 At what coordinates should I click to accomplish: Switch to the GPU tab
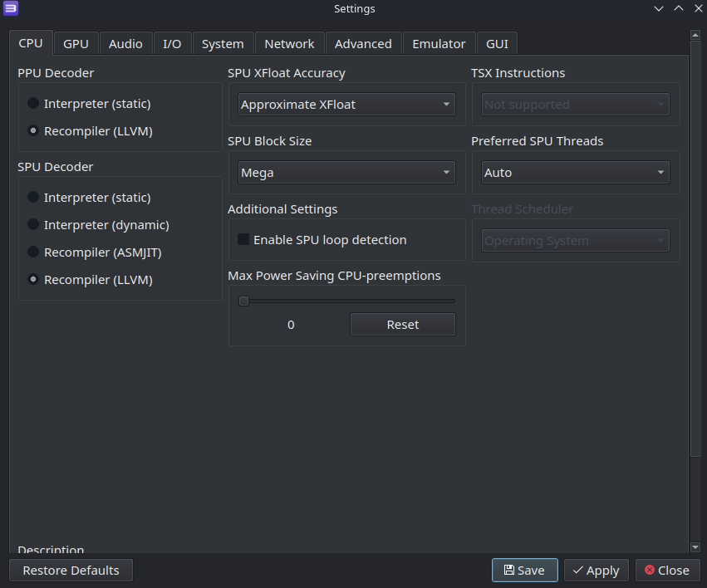[76, 44]
